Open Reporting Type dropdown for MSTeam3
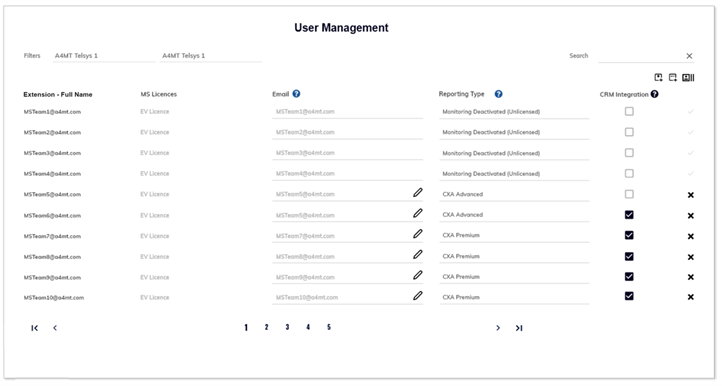This screenshot has height=386, width=722. tap(514, 153)
